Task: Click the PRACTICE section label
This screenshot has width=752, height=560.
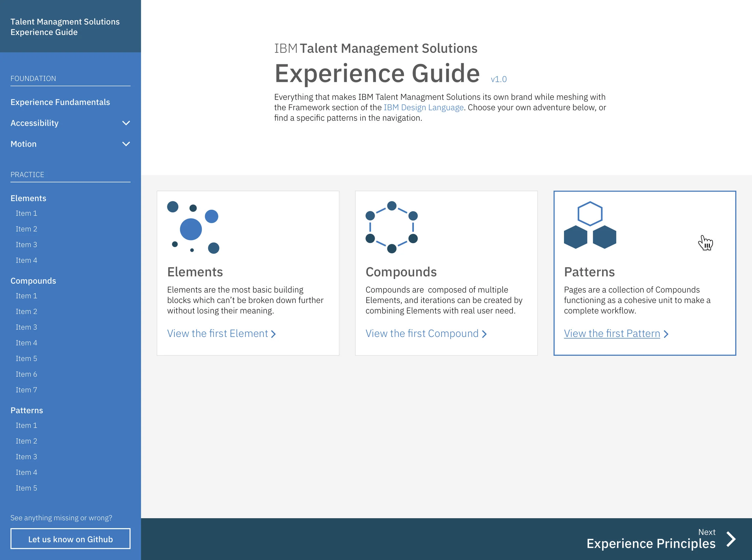Action: point(27,175)
